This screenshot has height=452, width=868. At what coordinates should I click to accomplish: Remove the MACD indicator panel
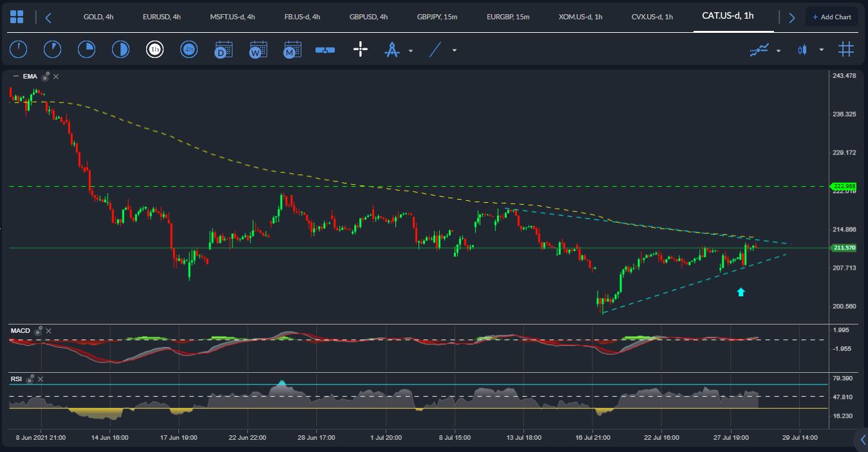pos(48,331)
